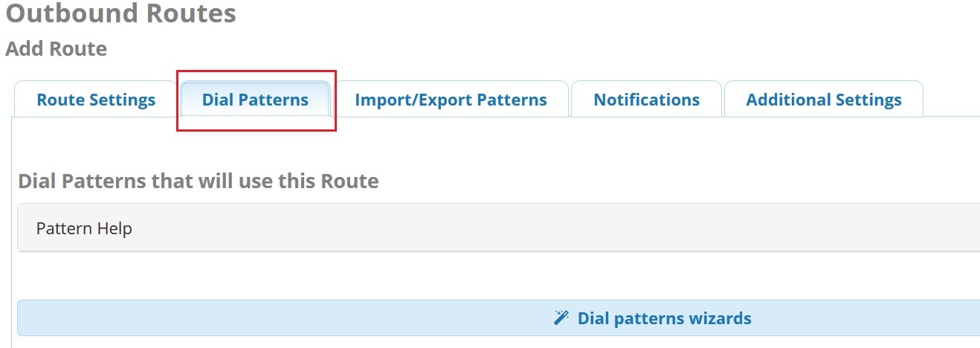The width and height of the screenshot is (980, 348).
Task: Switch to Import/Export Patterns tab
Action: 451,99
